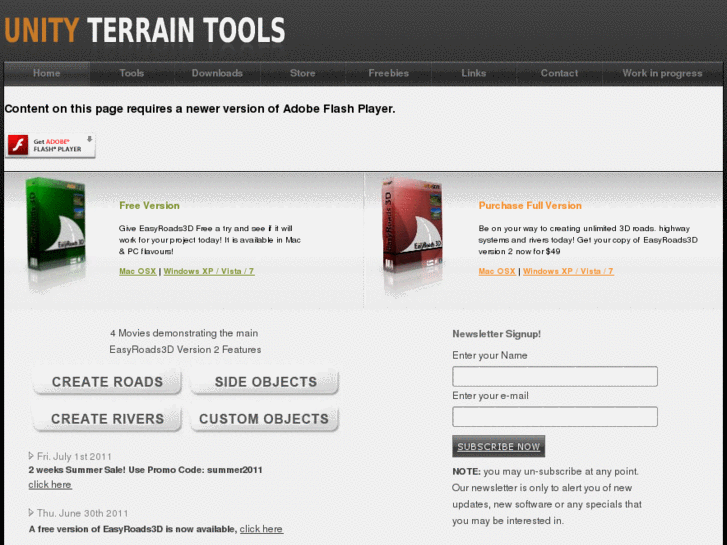This screenshot has width=727, height=545.
Task: Go to the Downloads page
Action: (x=217, y=73)
